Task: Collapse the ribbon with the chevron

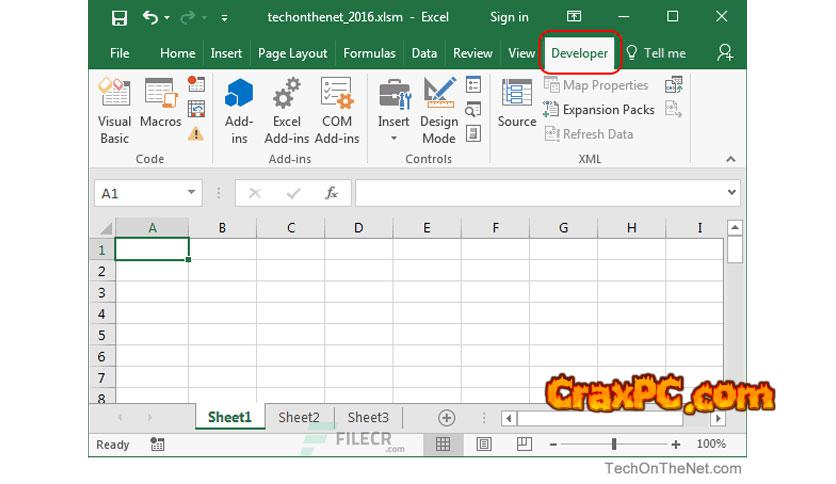Action: point(730,159)
